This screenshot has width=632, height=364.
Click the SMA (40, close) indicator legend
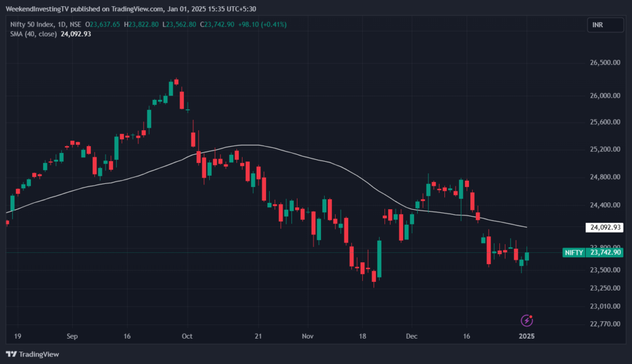pyautogui.click(x=33, y=35)
